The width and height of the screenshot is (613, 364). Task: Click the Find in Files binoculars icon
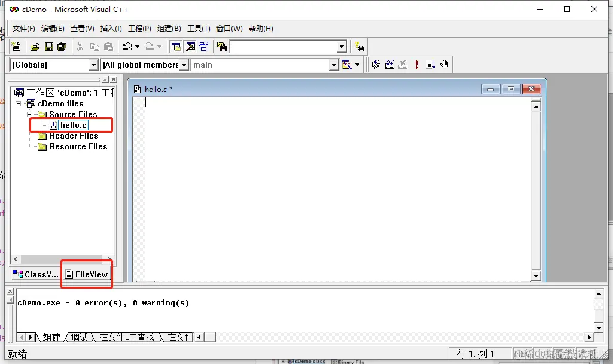point(222,47)
